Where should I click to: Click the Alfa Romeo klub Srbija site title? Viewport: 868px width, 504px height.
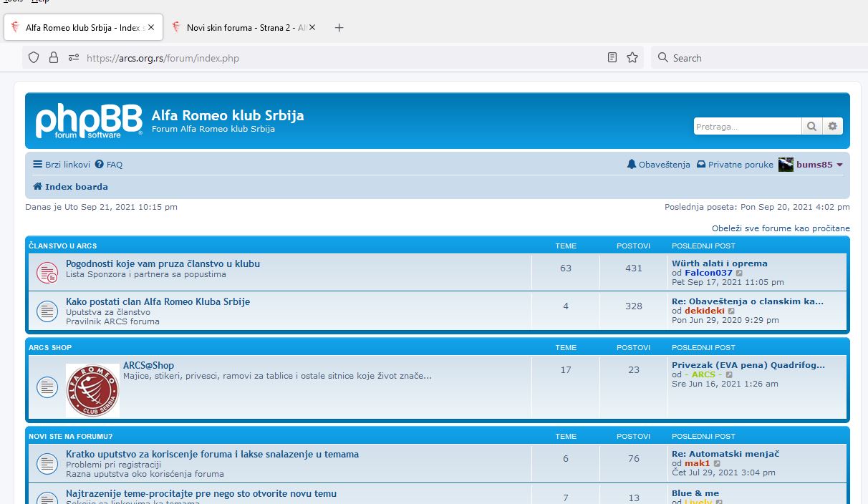click(228, 116)
